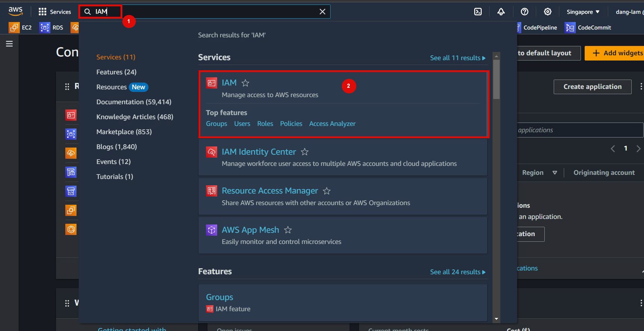This screenshot has height=331, width=644.
Task: Open IAM Policies top feature
Action: [291, 124]
